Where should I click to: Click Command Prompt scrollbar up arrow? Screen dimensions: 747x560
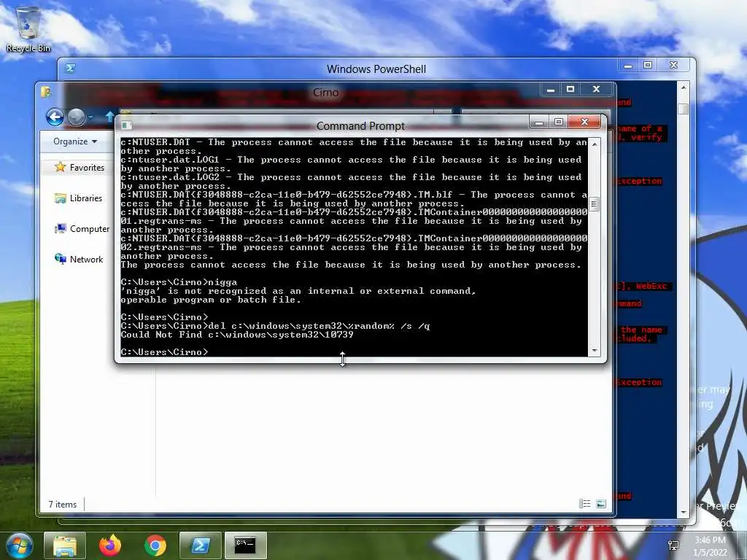coord(594,144)
